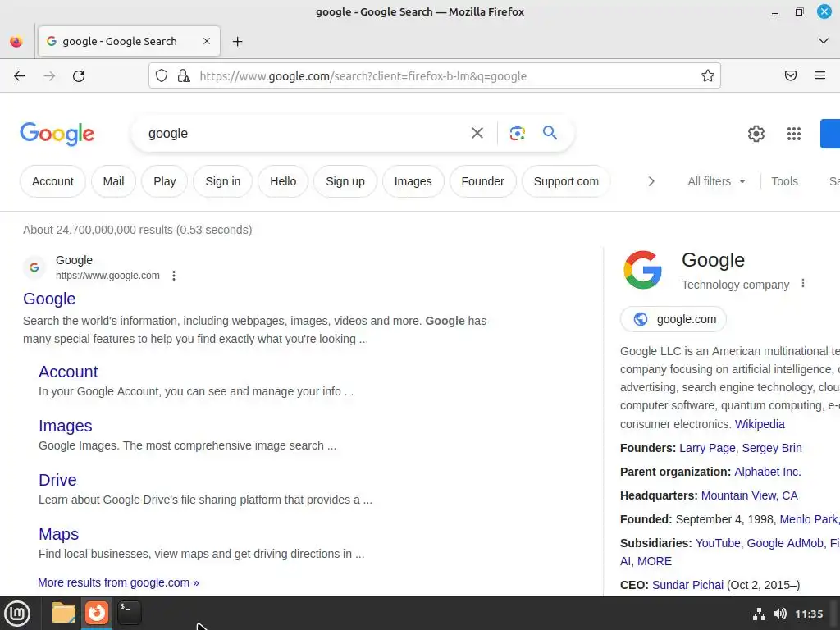Open the network connections tray icon
The height and width of the screenshot is (630, 840).
(x=759, y=614)
